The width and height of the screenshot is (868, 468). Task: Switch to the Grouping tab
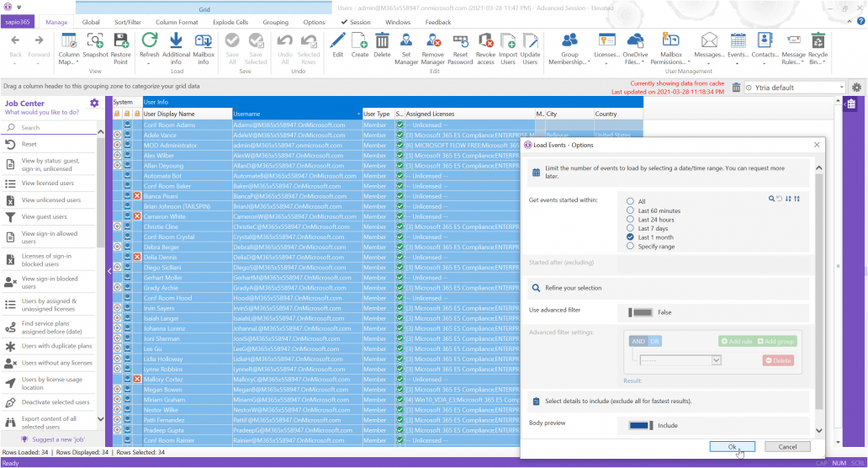tap(276, 22)
